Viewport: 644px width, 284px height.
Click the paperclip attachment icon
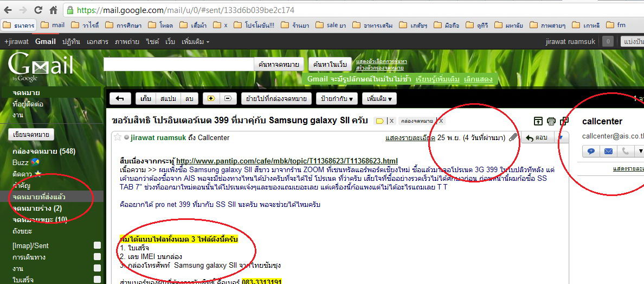pyautogui.click(x=513, y=138)
